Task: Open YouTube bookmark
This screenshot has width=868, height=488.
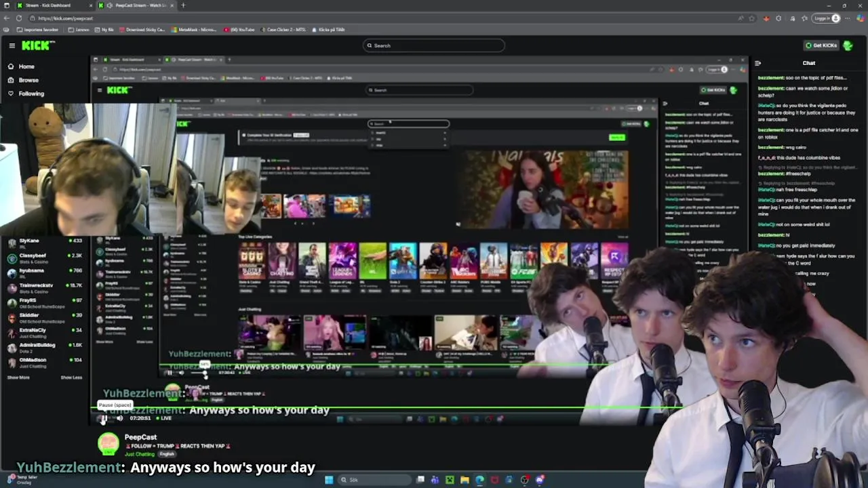Action: pyautogui.click(x=238, y=30)
